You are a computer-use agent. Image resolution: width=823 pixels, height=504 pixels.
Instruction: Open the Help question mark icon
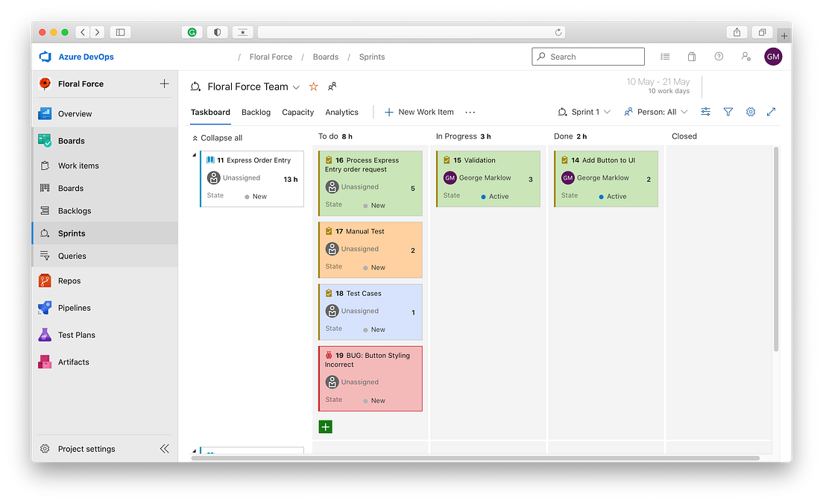[x=718, y=57]
